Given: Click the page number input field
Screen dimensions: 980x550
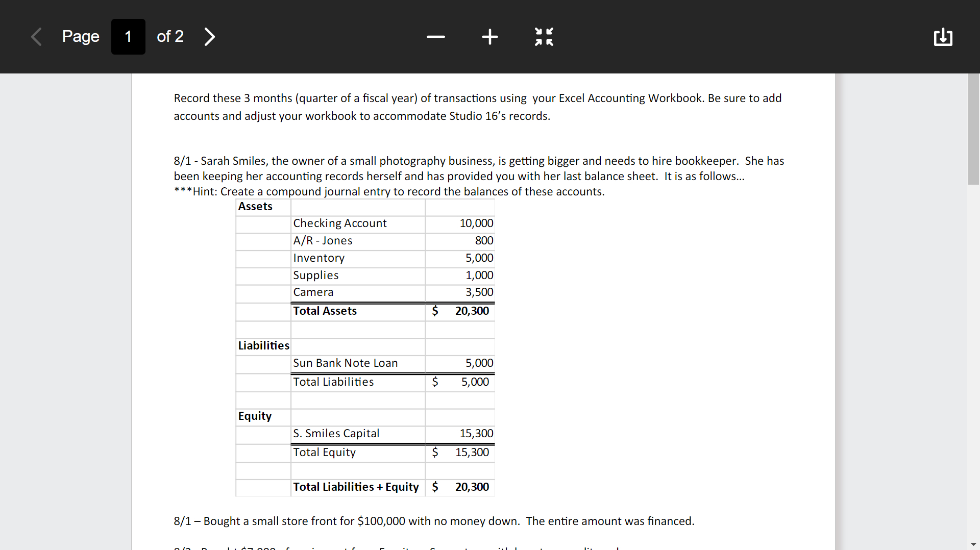Looking at the screenshot, I should 128,37.
